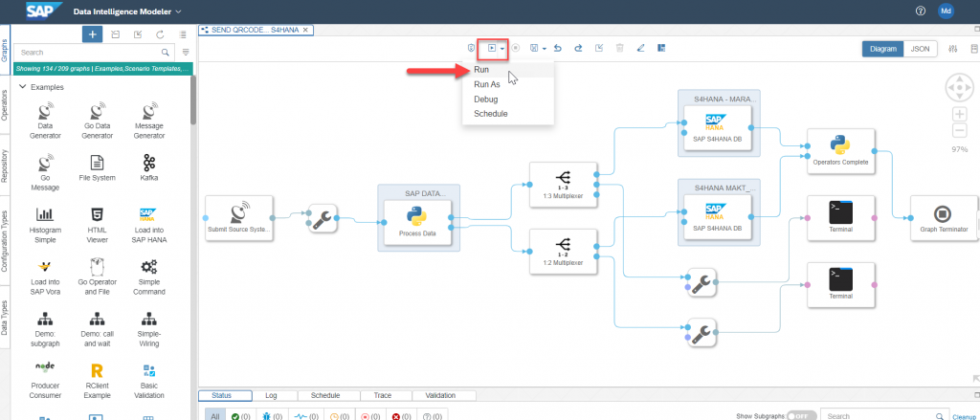Switch editor to JSON view
980x420 pixels.
point(920,49)
